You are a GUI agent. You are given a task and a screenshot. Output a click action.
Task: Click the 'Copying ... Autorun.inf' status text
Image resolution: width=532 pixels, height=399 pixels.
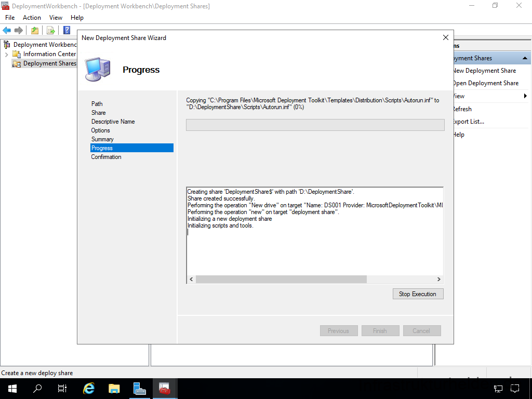(312, 103)
